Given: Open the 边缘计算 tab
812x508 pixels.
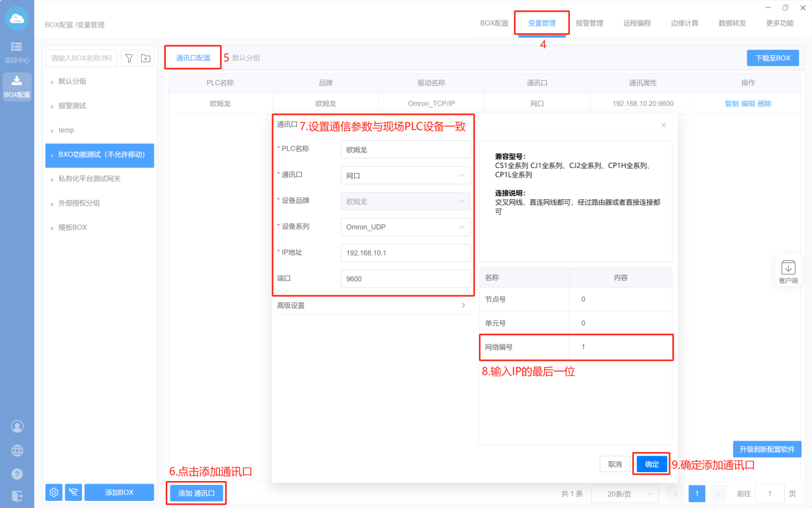Looking at the screenshot, I should click(x=685, y=23).
